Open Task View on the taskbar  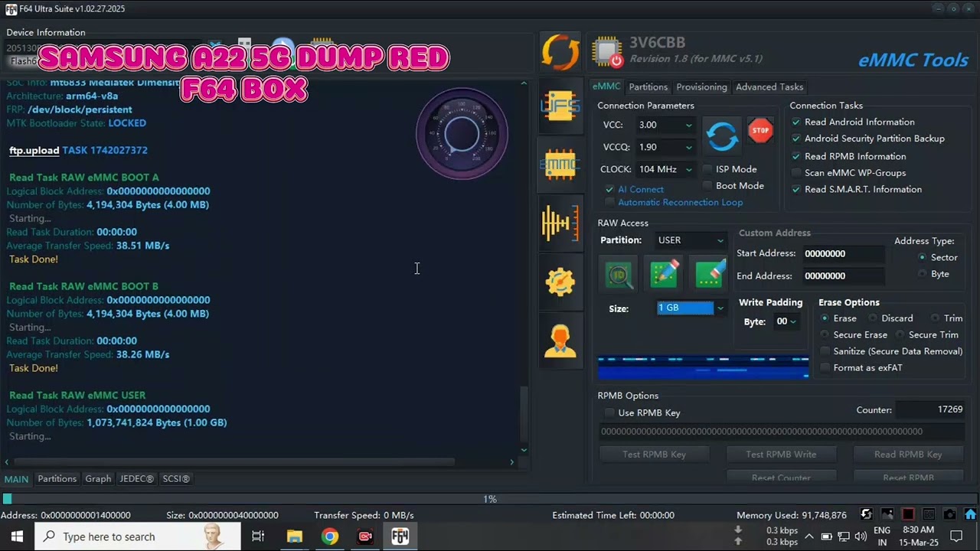pyautogui.click(x=258, y=536)
